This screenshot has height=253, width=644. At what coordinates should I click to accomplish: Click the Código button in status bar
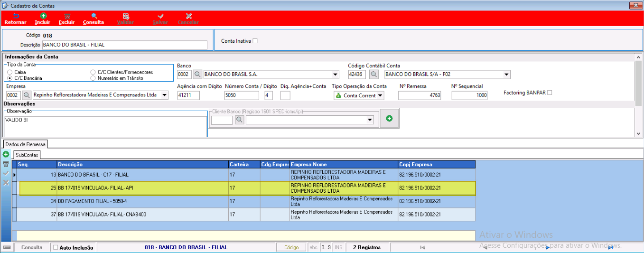pyautogui.click(x=291, y=247)
